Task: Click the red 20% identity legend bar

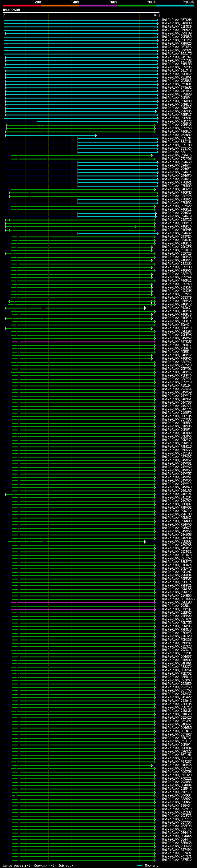Action: 22,6
